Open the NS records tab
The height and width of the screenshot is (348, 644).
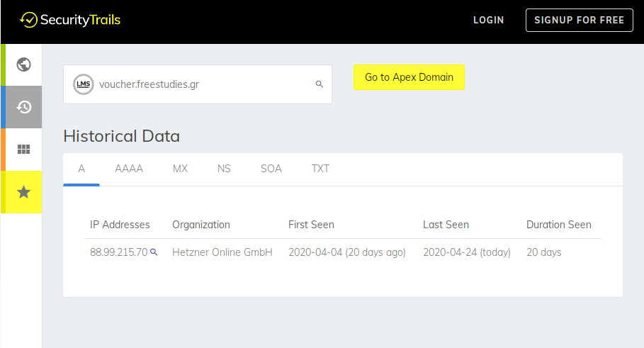tap(224, 169)
